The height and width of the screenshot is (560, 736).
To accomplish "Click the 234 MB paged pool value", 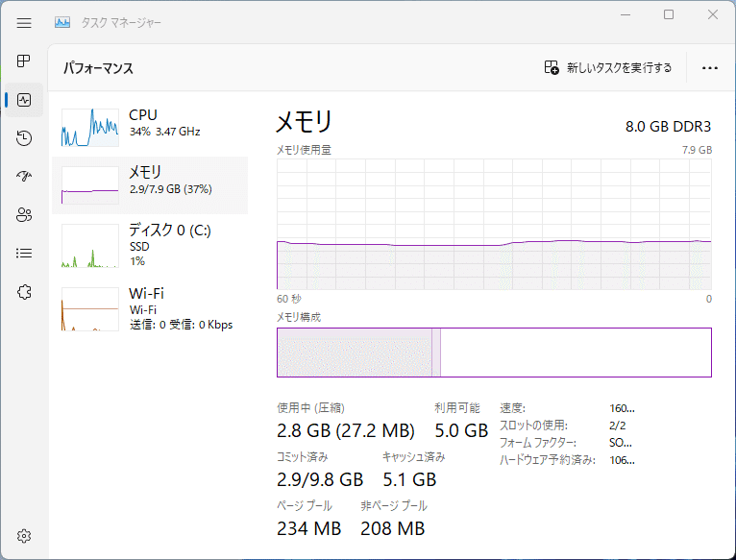I will (308, 528).
